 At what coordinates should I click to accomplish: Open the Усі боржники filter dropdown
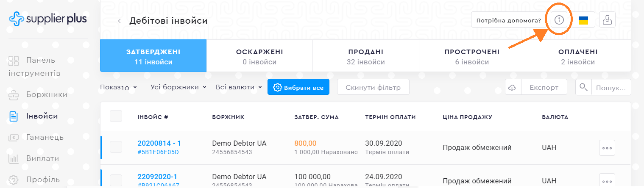click(178, 87)
